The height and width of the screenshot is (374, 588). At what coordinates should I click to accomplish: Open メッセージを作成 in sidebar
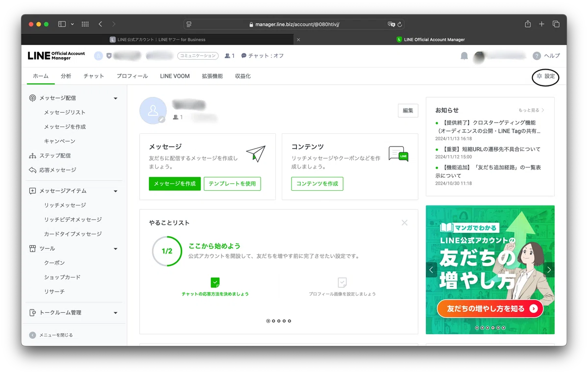tap(65, 126)
